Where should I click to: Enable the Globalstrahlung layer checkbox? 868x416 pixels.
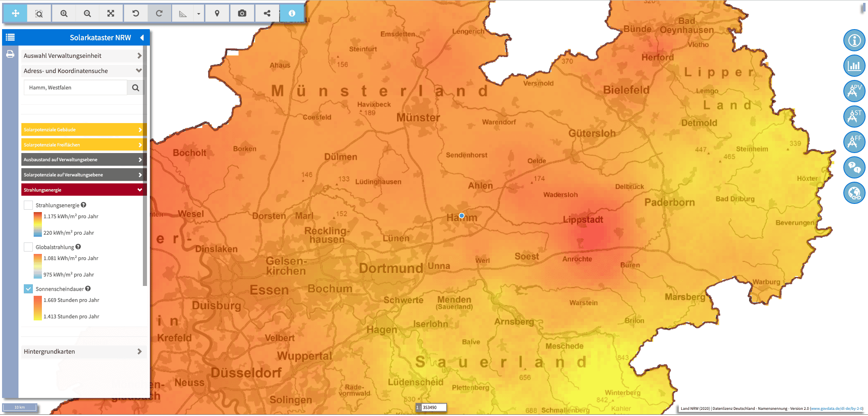pos(28,247)
